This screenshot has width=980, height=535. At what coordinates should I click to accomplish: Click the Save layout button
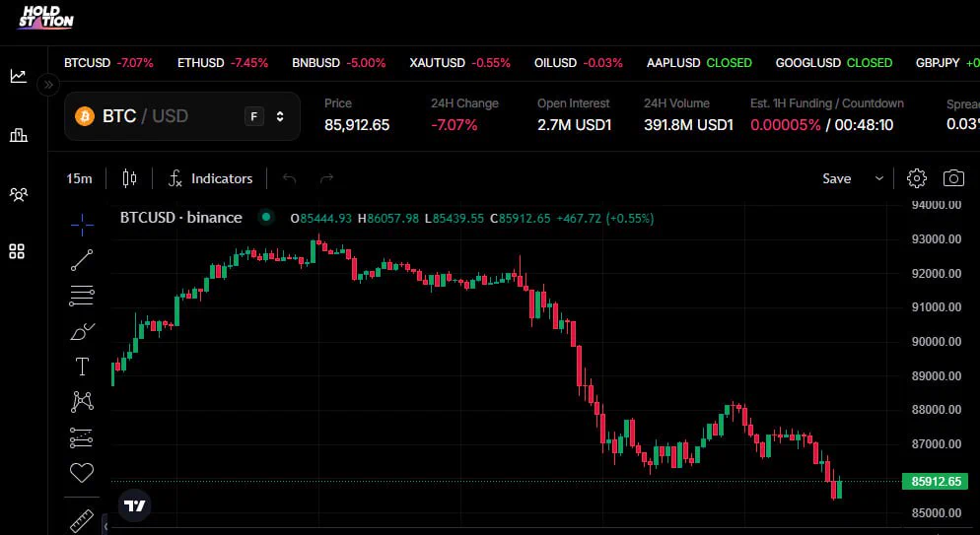pyautogui.click(x=836, y=178)
